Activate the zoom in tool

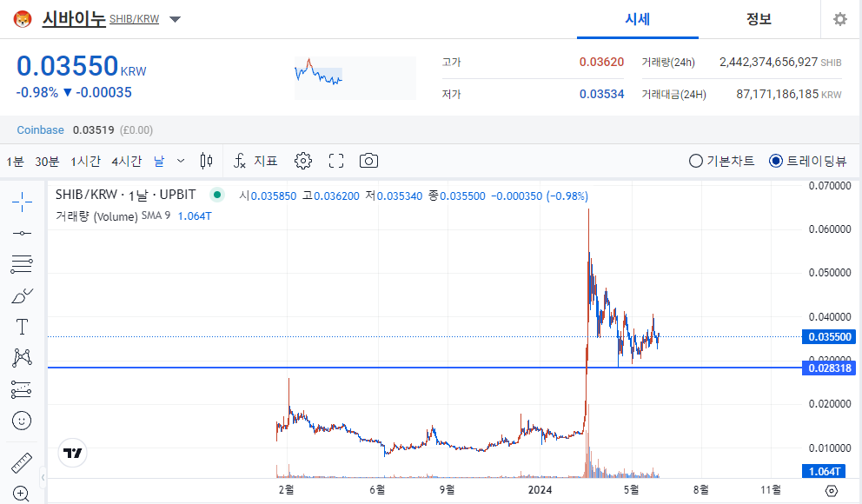pyautogui.click(x=21, y=494)
